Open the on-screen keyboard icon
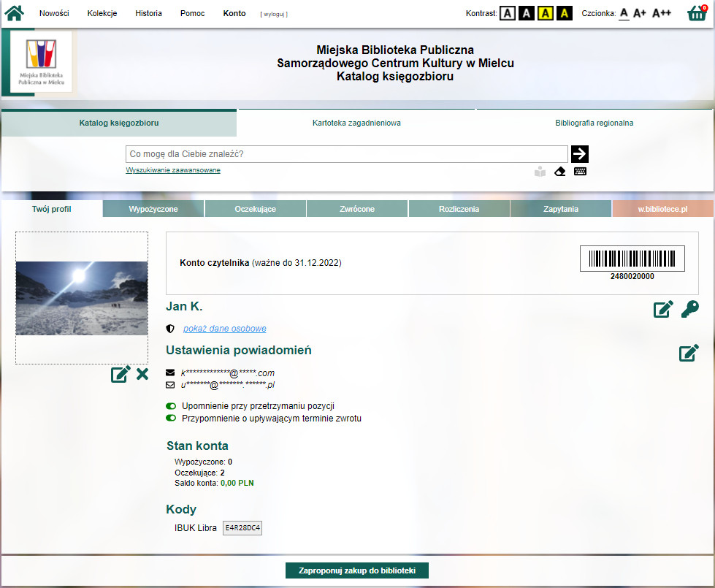The width and height of the screenshot is (715, 588). (581, 172)
